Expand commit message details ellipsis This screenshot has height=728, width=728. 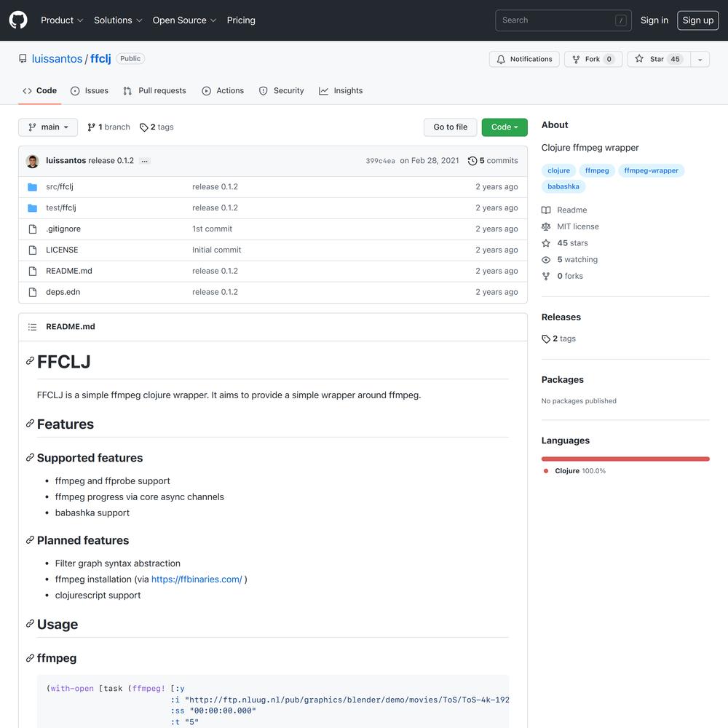[144, 161]
